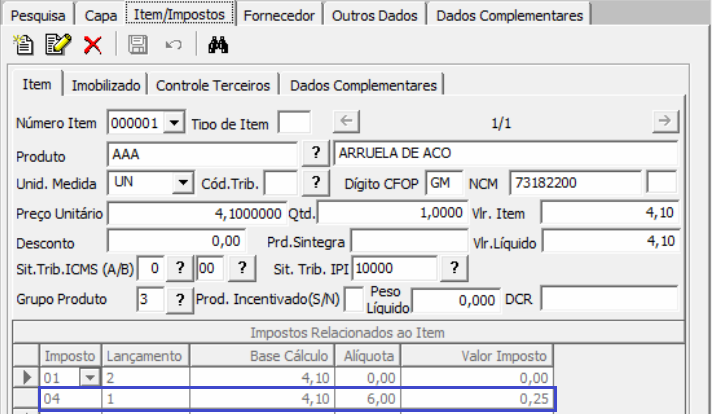
Task: Click the DCR input field
Action: pos(609,300)
